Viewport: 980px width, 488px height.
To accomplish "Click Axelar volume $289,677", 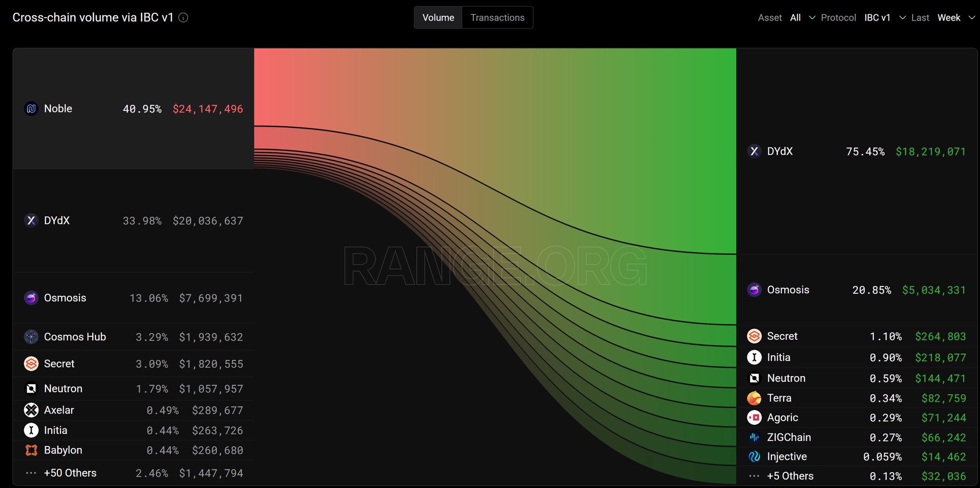I will (x=218, y=410).
